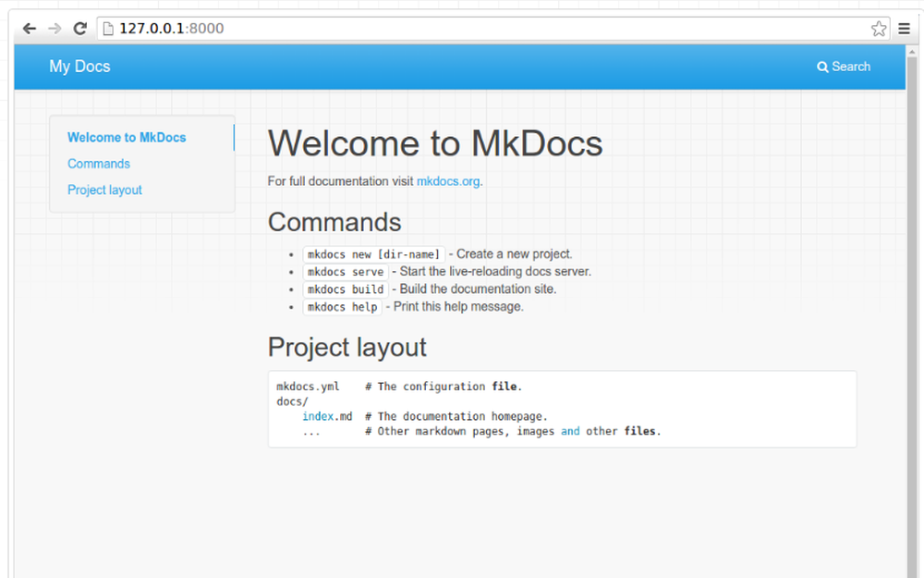
Task: Click the Welcome to MkDocs main heading
Action: click(x=435, y=143)
